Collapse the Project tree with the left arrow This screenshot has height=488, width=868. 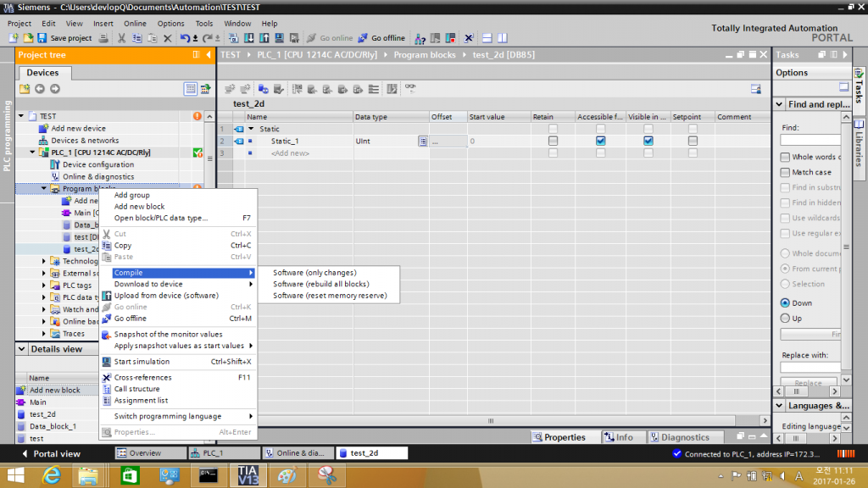[x=209, y=55]
